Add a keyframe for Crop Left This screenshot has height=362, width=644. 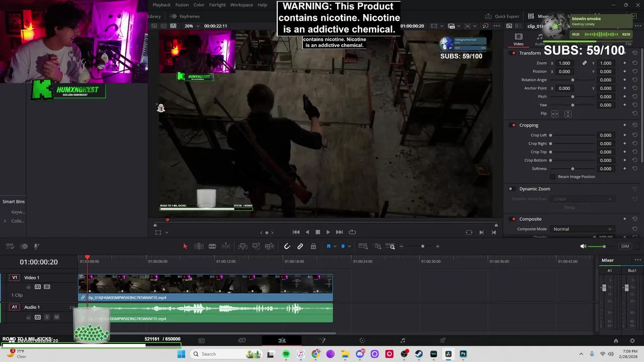pos(624,135)
